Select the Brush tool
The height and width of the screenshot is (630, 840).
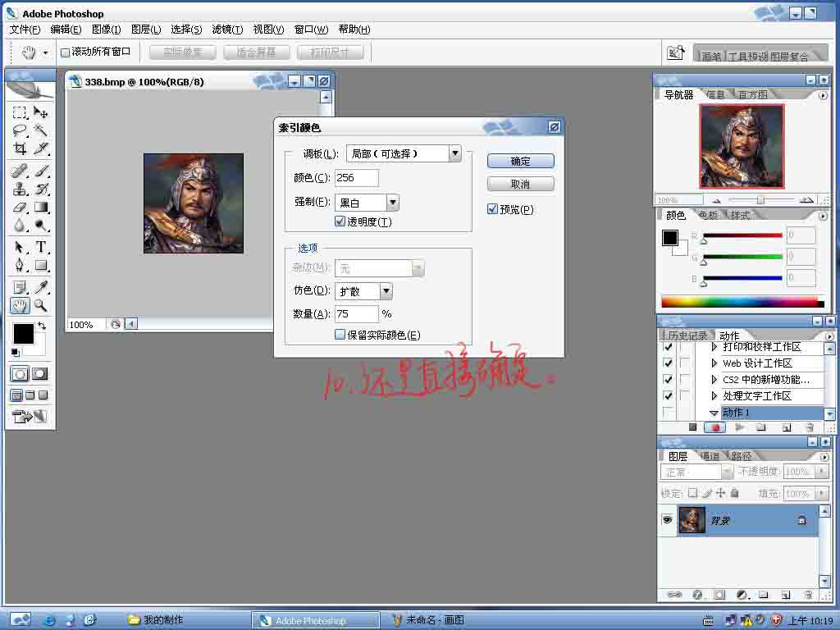(41, 171)
